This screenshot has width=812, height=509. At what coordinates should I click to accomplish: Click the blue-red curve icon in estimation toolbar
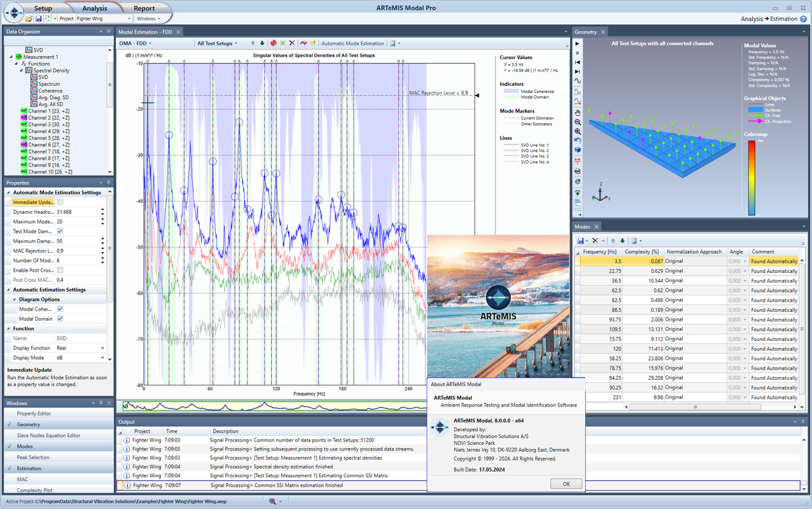tap(304, 43)
